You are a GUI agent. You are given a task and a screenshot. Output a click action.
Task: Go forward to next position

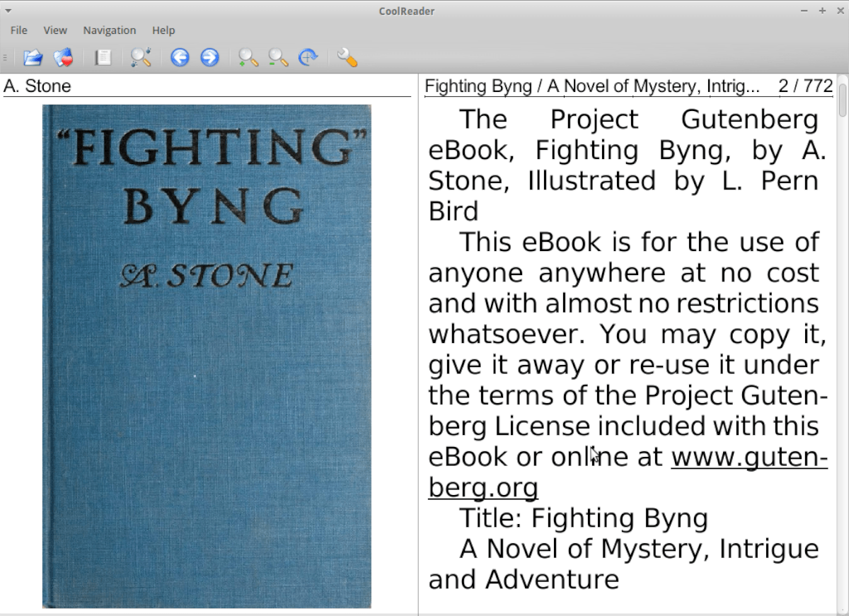(209, 57)
